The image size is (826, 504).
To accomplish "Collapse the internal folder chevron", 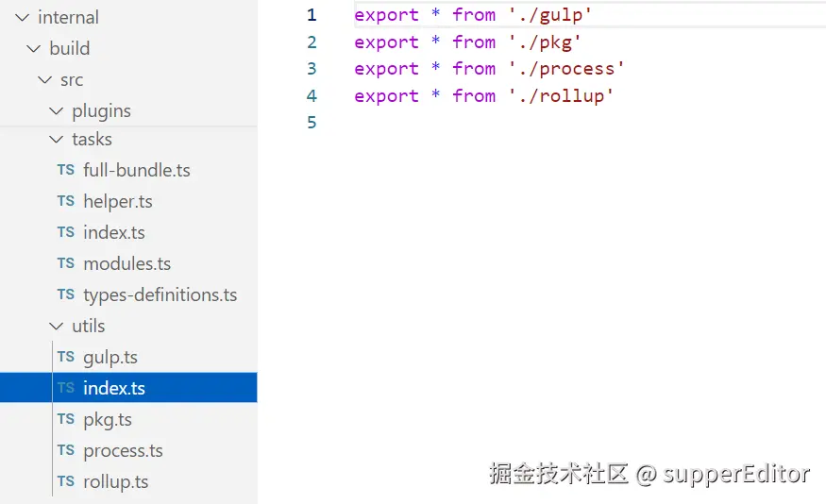I will click(23, 17).
